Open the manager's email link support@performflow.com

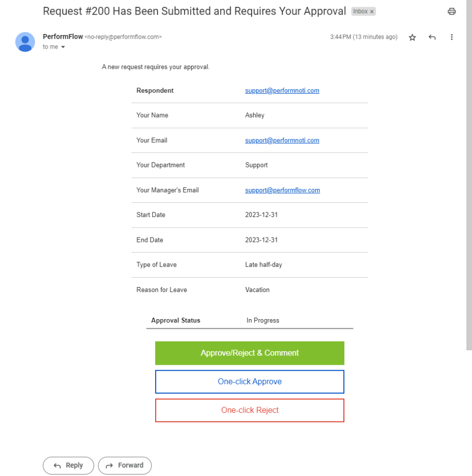point(282,190)
